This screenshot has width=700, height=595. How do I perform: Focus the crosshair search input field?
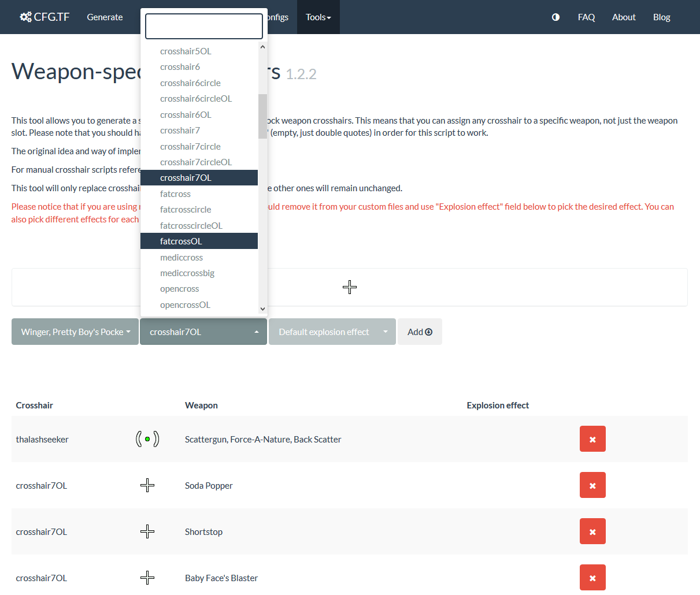(204, 26)
